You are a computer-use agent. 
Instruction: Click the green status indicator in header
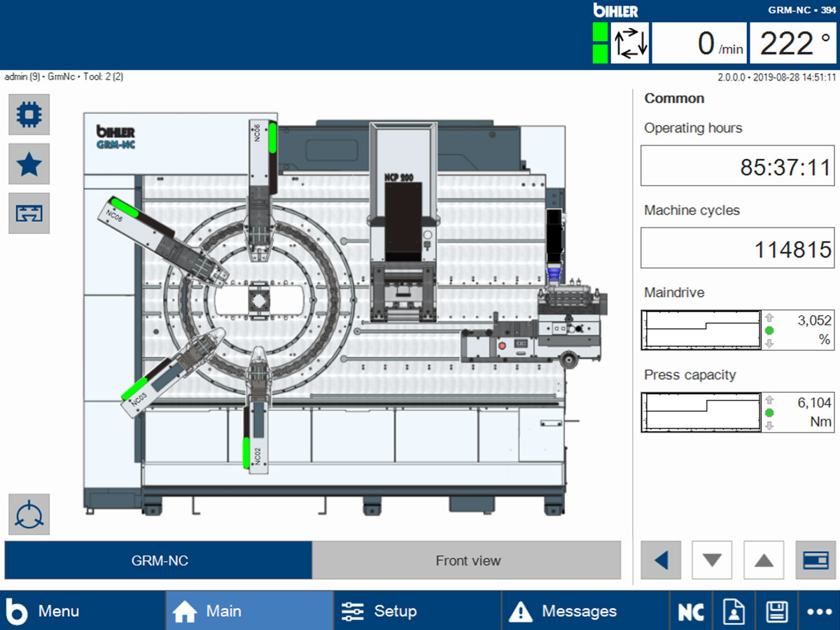click(600, 43)
